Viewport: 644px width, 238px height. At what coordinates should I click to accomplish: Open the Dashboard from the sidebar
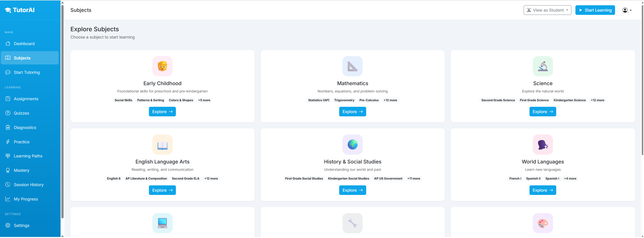tap(24, 43)
